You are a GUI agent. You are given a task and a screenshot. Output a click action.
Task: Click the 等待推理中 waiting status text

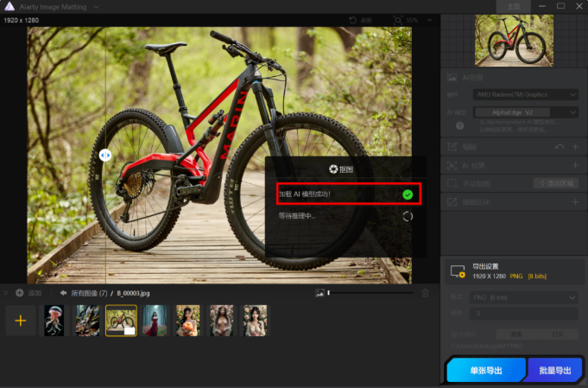297,216
